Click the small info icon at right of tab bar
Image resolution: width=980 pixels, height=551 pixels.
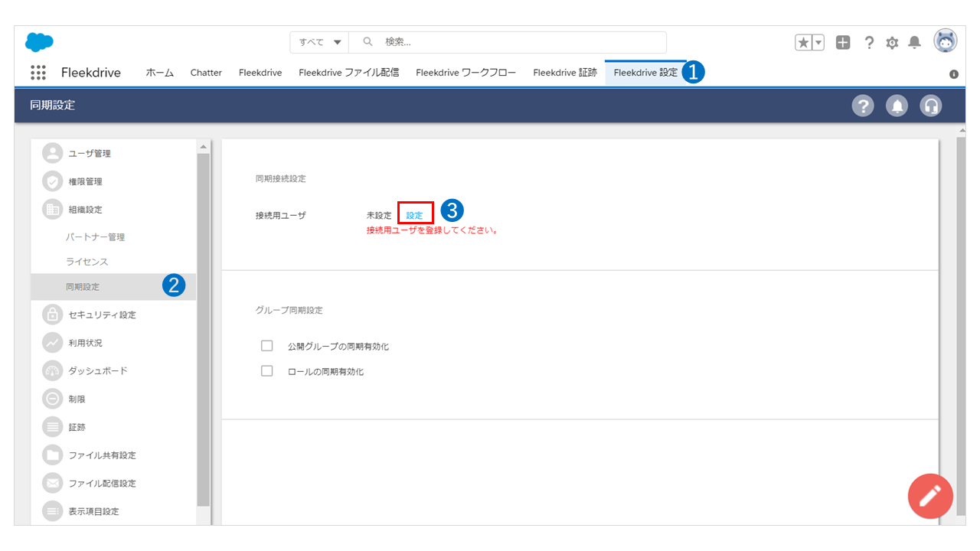click(954, 74)
